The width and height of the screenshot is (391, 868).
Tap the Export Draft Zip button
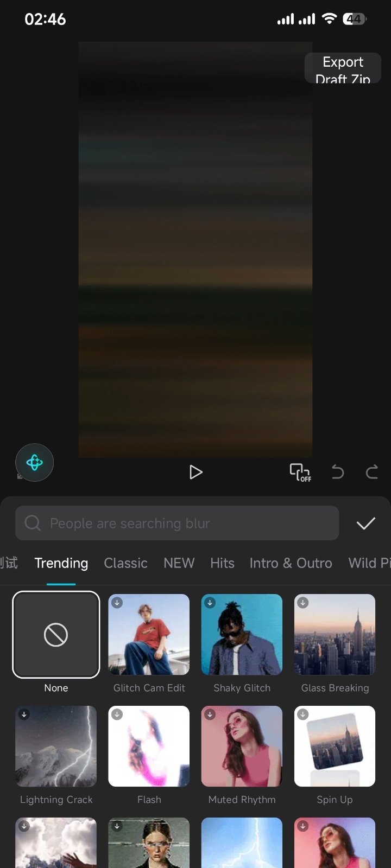(x=343, y=68)
